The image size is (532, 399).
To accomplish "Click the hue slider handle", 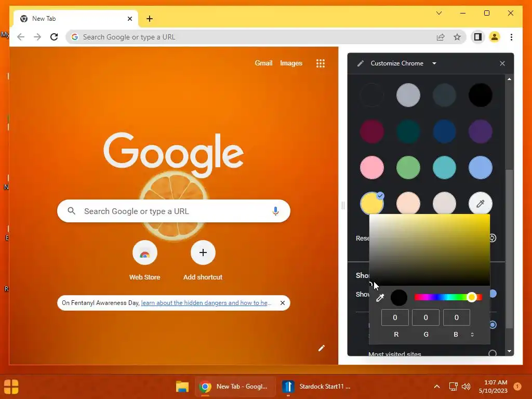I will pos(471,297).
